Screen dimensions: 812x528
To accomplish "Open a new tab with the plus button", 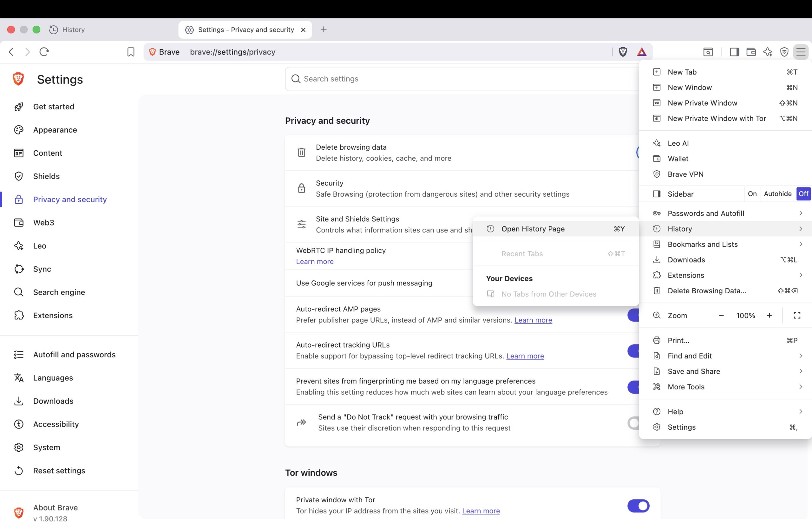I will 324,30.
